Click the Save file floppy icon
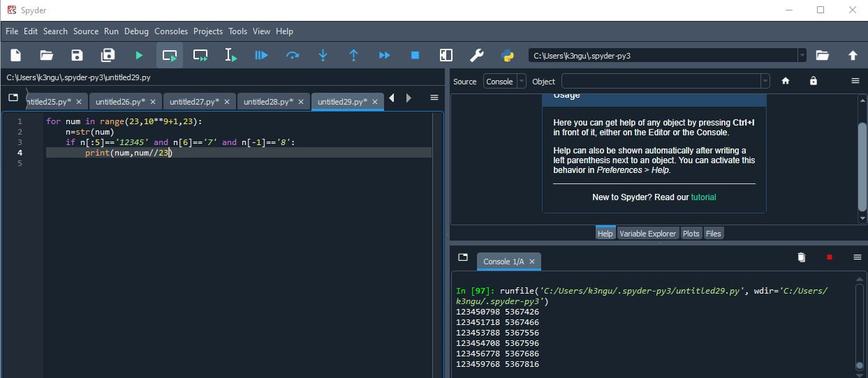This screenshot has width=868, height=378. (78, 55)
